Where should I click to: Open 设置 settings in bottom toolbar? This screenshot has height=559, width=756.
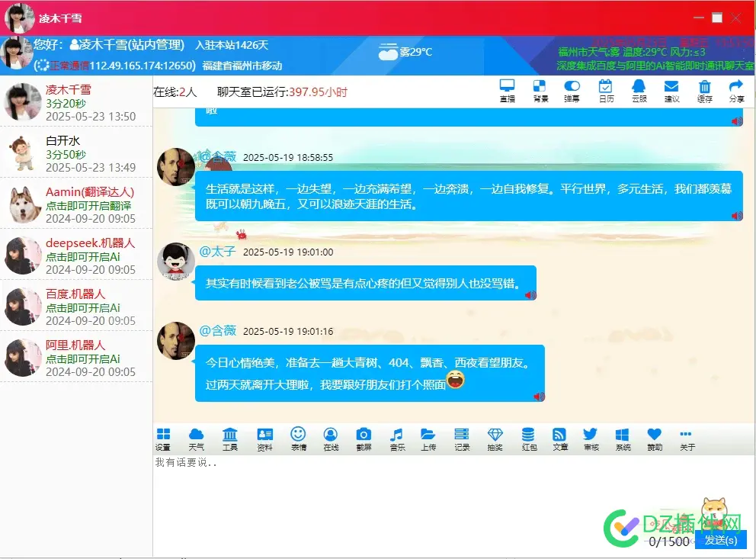[163, 439]
